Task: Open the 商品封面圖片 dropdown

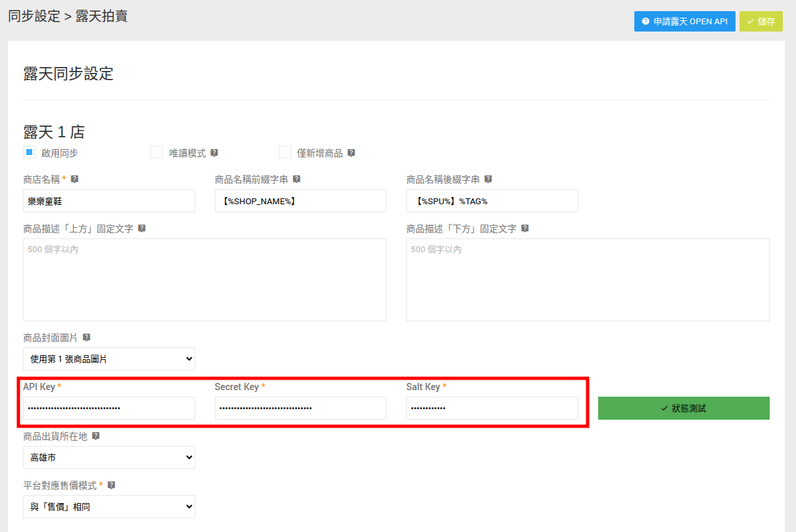Action: (x=108, y=359)
